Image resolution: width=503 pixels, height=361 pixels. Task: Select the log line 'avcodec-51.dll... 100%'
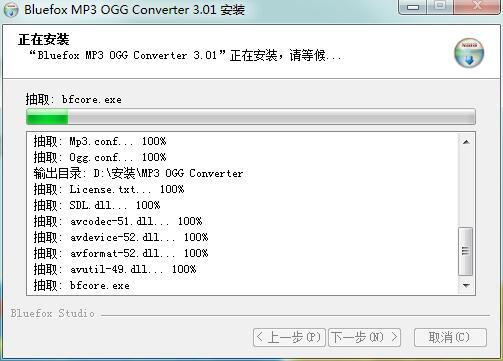(x=118, y=221)
